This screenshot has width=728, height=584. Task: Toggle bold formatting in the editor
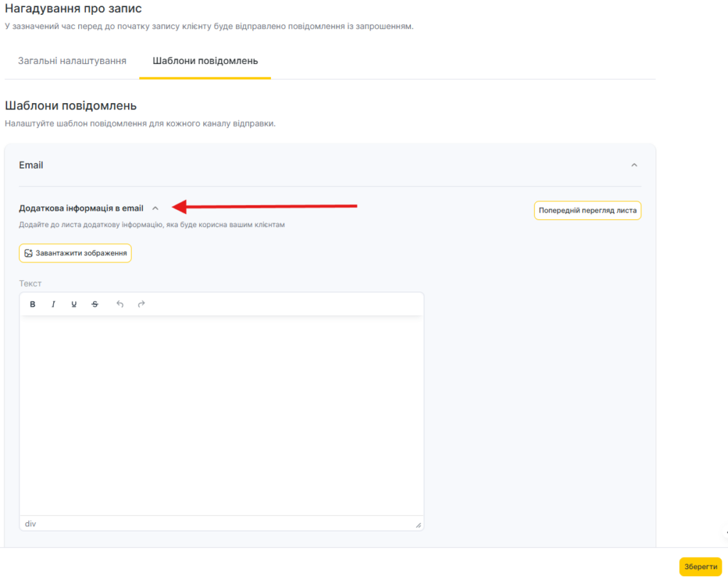click(x=33, y=304)
